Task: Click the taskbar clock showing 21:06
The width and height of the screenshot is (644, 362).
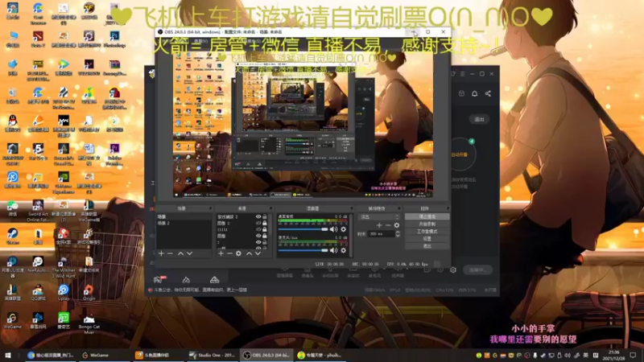Action: click(x=614, y=355)
